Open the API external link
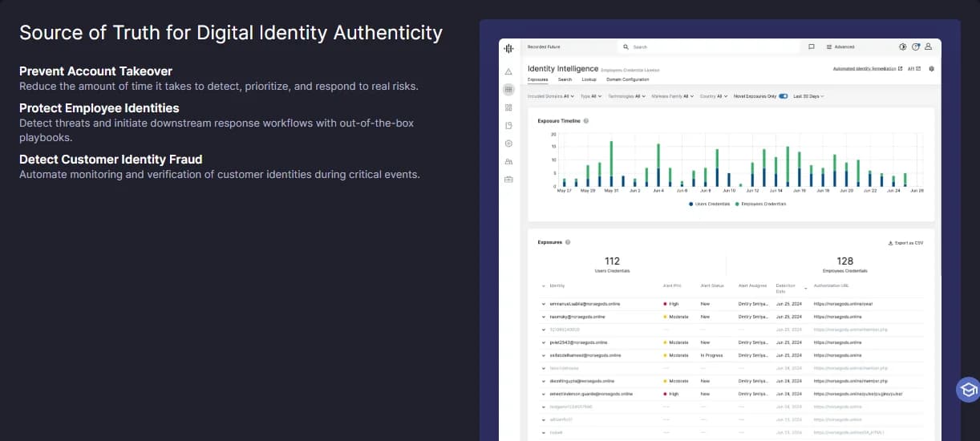The height and width of the screenshot is (441, 980). 914,69
